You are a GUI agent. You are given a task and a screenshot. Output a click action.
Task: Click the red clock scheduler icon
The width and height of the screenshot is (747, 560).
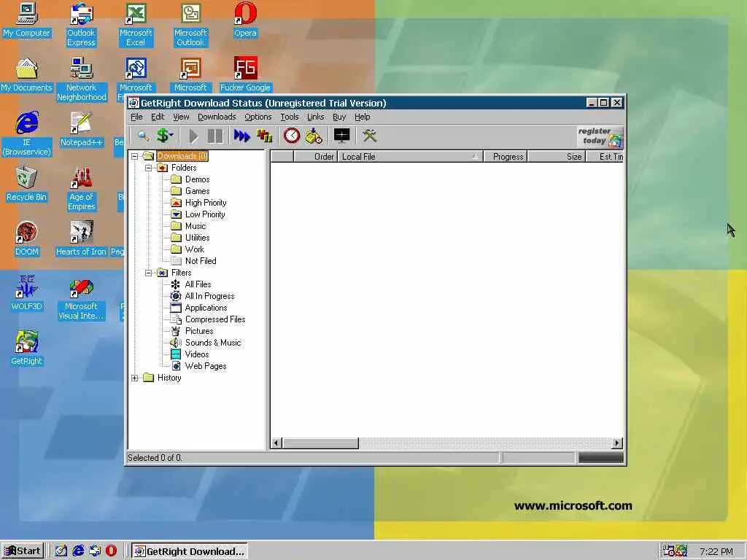292,136
